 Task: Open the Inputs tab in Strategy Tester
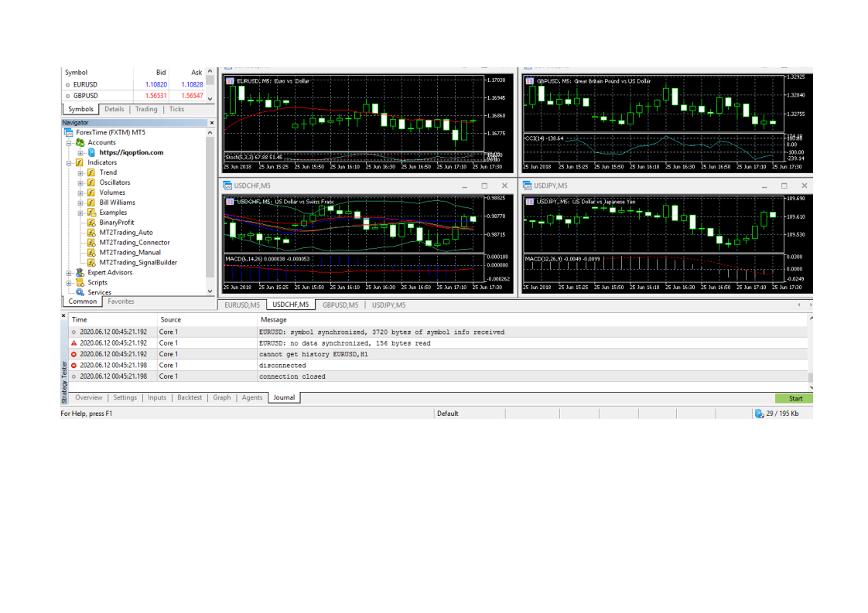(157, 398)
